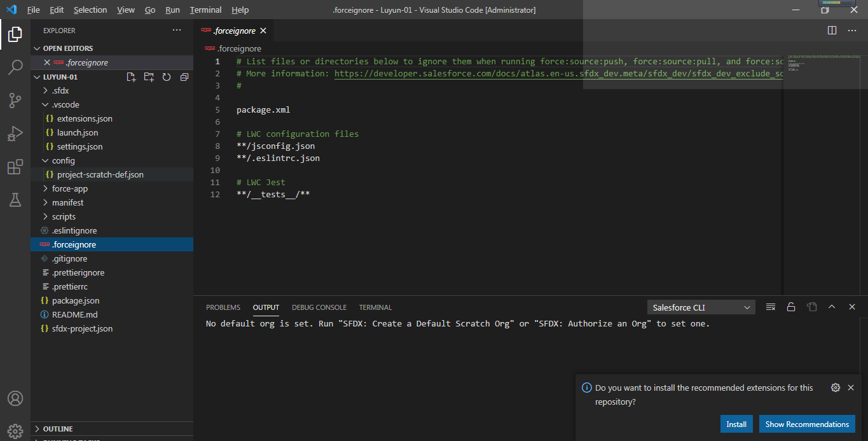
Task: Maximize the bottom panel with the chevron
Action: (x=832, y=306)
